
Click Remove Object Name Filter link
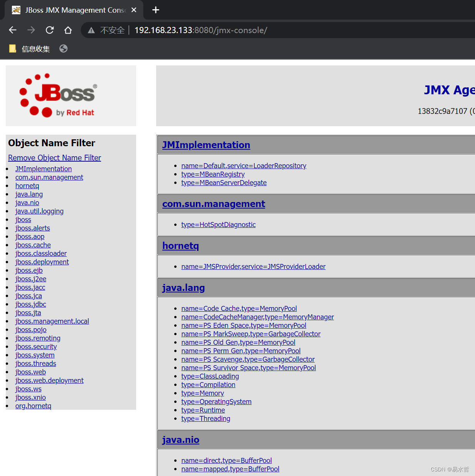(x=55, y=158)
